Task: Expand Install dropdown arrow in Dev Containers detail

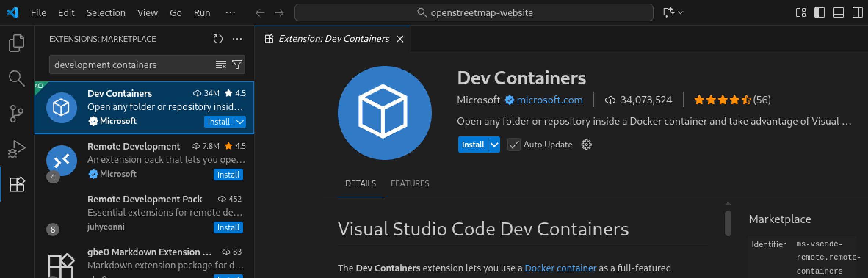Action: point(494,145)
